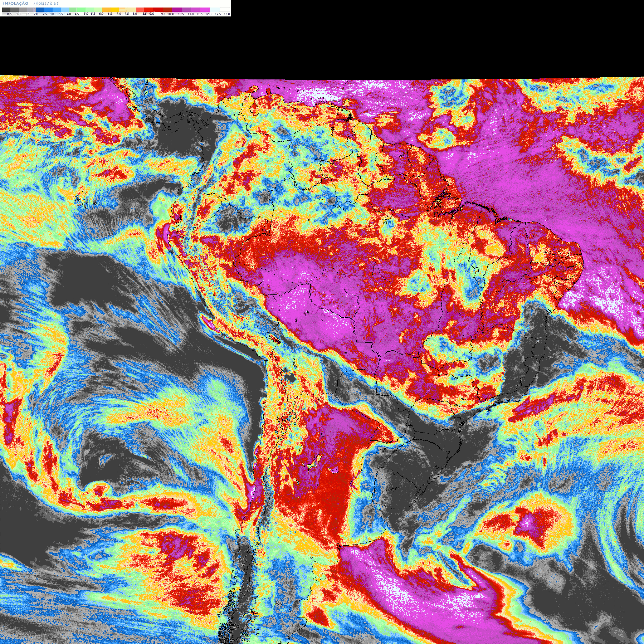
Task: Click the '13.0' legend value
Action: click(227, 14)
